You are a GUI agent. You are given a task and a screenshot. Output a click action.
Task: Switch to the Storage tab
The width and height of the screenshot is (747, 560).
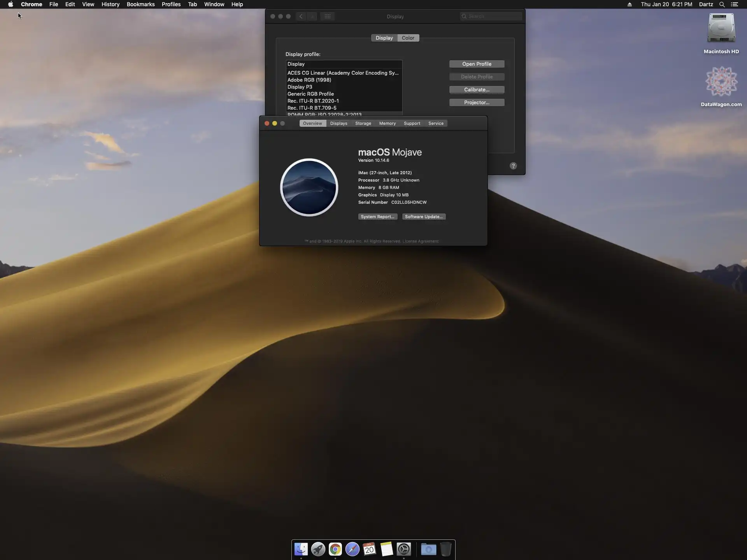pyautogui.click(x=363, y=123)
